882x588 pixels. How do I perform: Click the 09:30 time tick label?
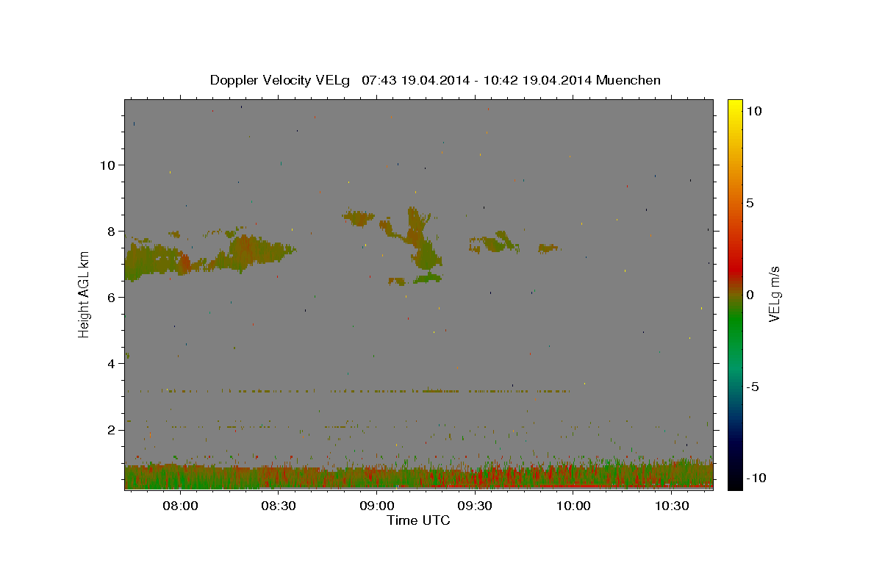476,506
